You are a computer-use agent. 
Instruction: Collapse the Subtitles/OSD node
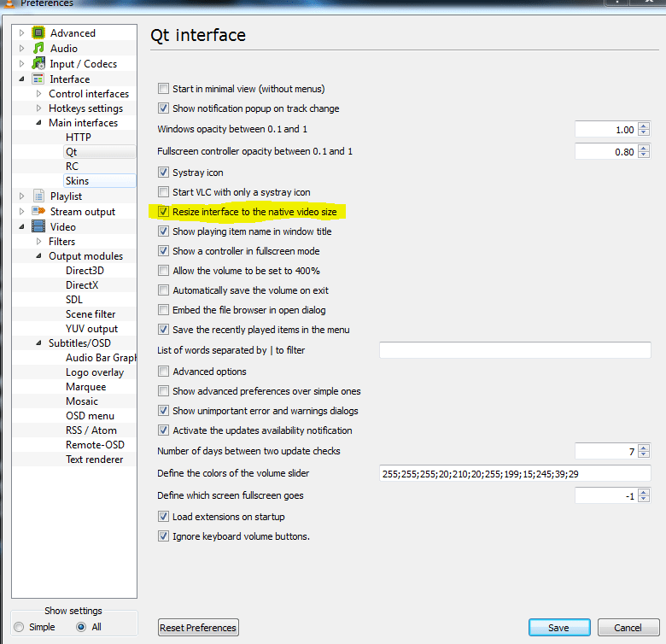(38, 342)
